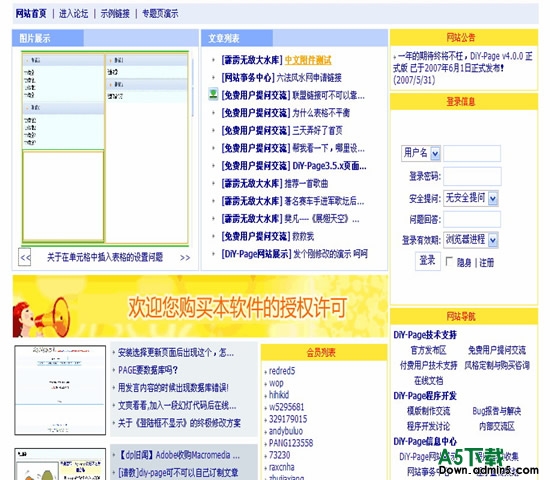Click the 登录 button

tap(428, 261)
